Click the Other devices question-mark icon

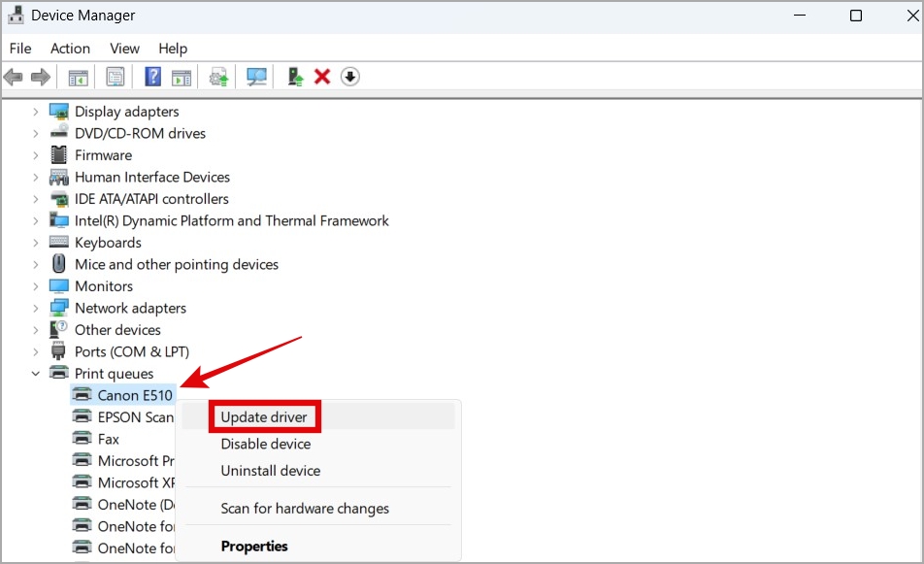[x=59, y=329]
